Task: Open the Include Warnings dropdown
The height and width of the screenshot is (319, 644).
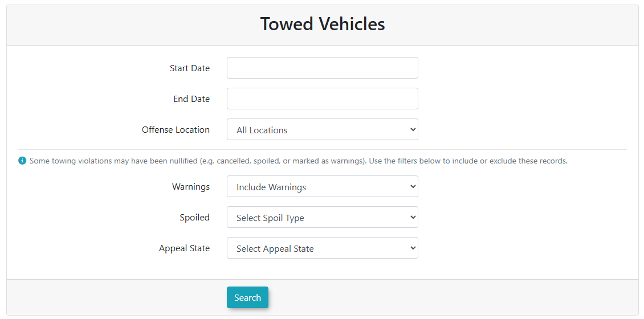Action: tap(322, 186)
